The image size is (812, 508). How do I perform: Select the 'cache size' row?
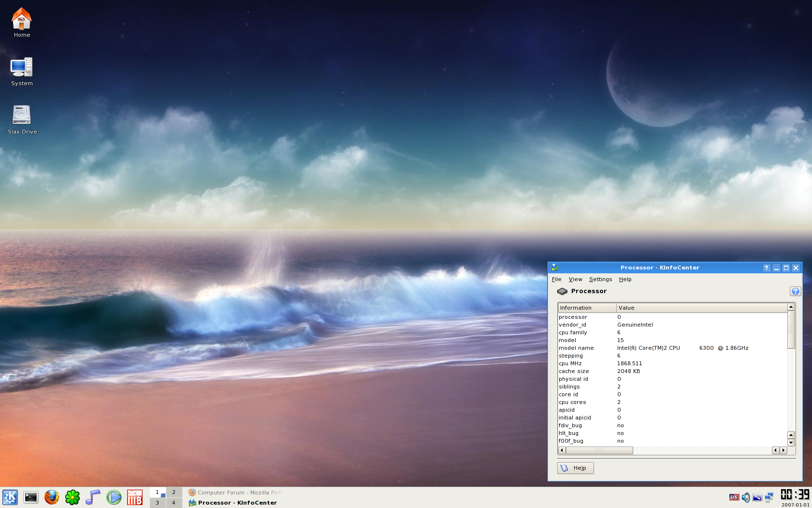click(673, 371)
